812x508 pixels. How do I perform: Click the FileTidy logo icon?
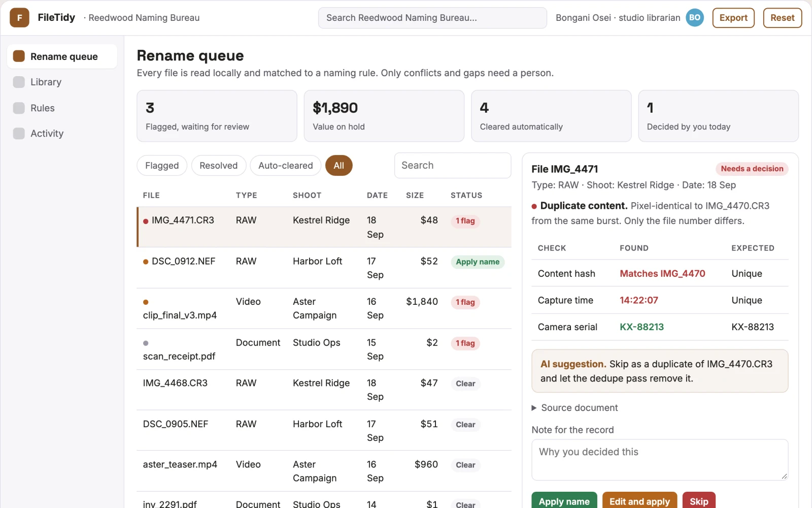coord(19,18)
